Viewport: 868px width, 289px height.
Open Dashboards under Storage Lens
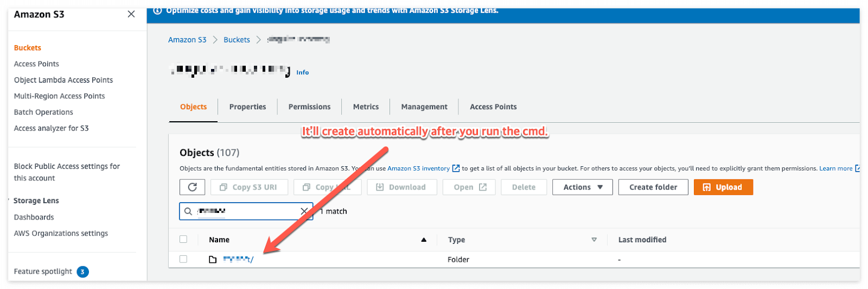[x=34, y=217]
